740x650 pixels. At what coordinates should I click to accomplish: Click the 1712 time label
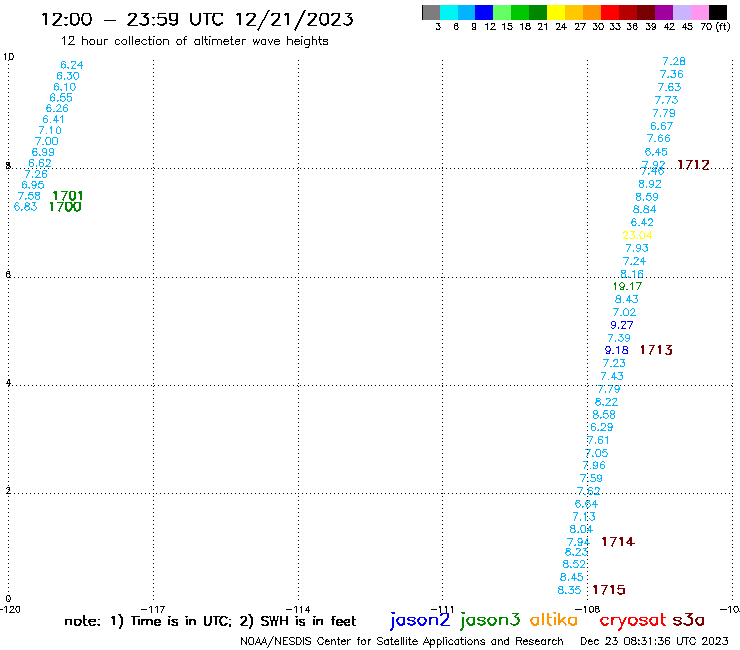pos(693,165)
